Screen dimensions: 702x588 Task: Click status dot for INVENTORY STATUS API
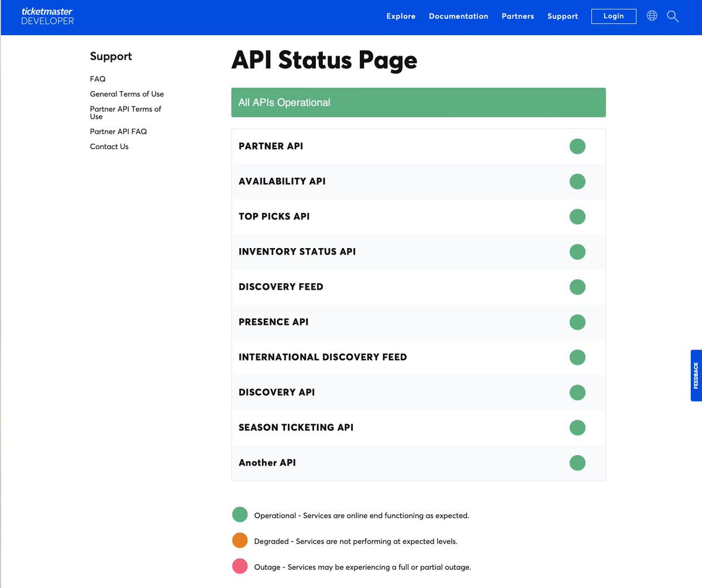pyautogui.click(x=577, y=252)
